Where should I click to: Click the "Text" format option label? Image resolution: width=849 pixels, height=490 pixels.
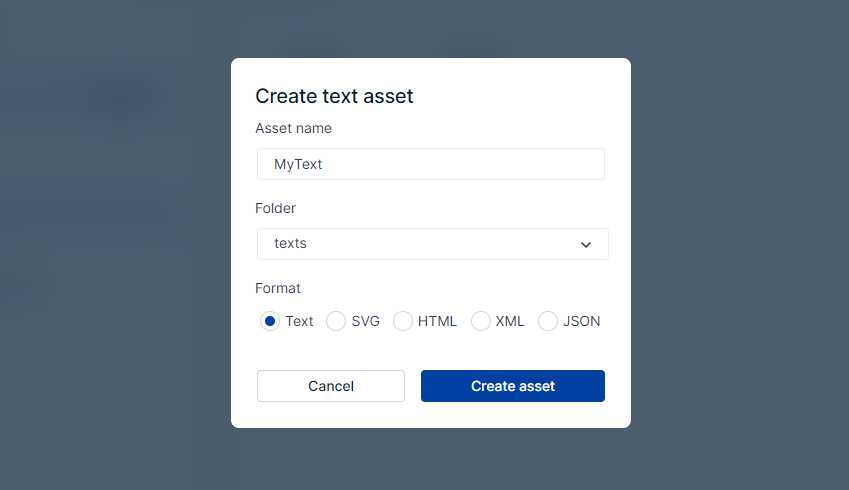click(299, 321)
